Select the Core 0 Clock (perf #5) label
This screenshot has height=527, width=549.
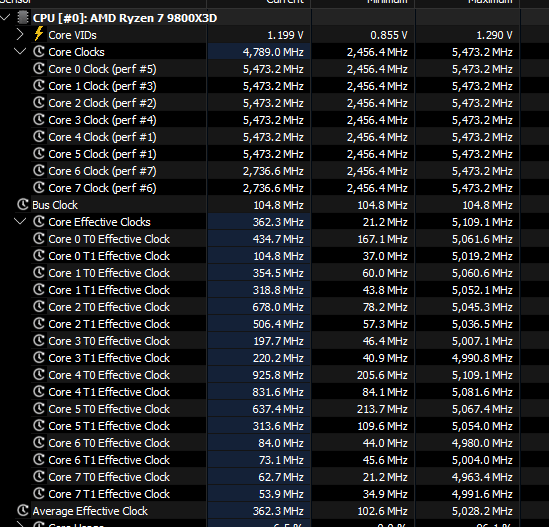point(102,69)
